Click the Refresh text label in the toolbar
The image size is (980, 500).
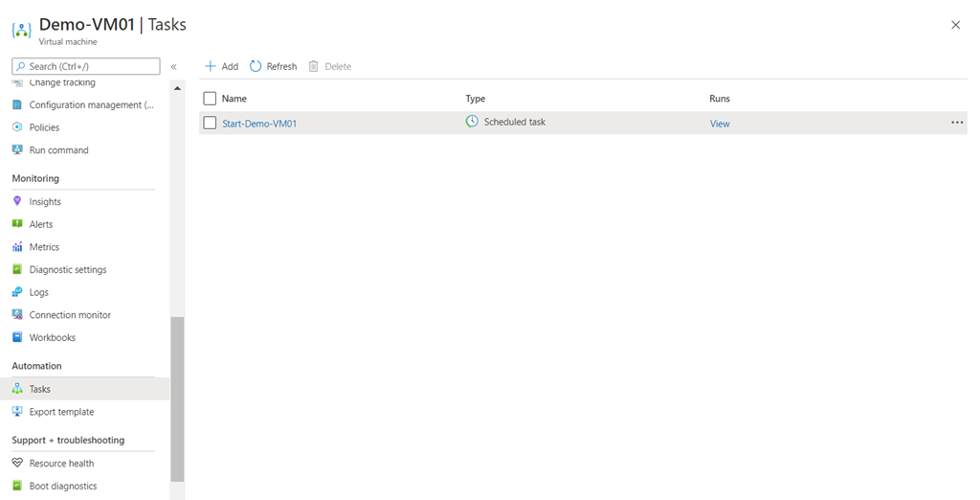click(282, 66)
